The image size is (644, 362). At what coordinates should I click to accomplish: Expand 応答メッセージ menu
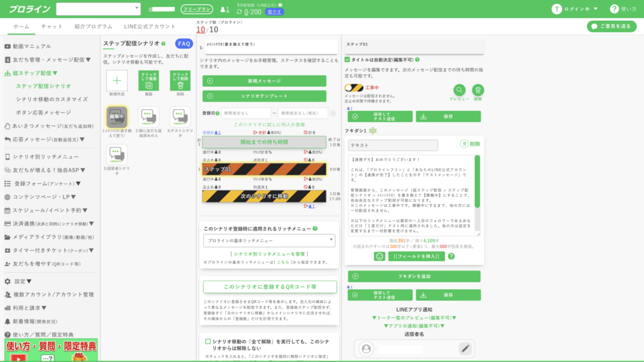[45, 140]
